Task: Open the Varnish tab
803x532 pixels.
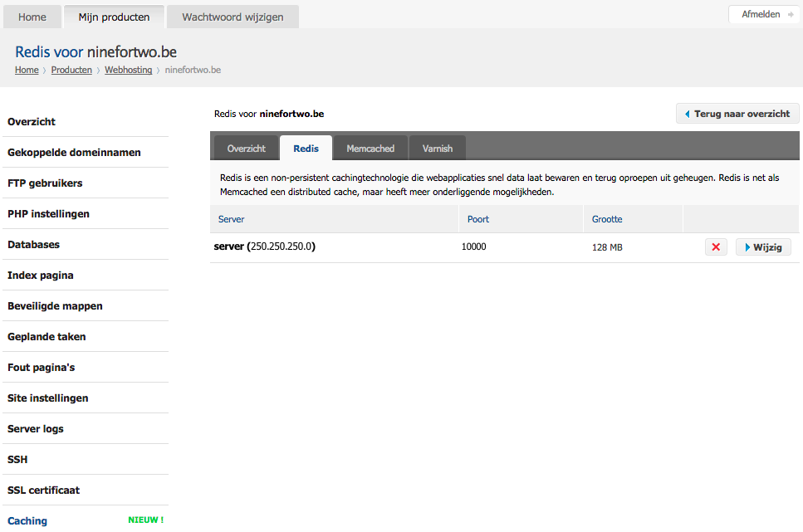Action: coord(438,149)
